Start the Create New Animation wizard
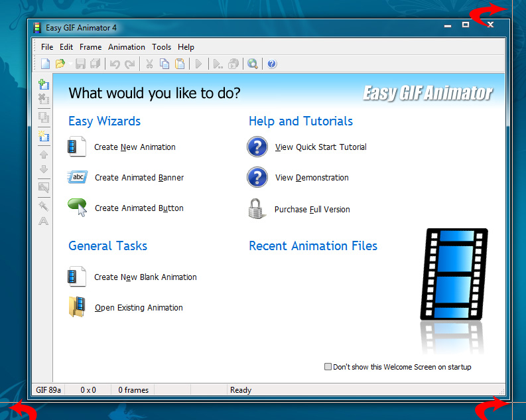This screenshot has height=420, width=526. point(135,147)
